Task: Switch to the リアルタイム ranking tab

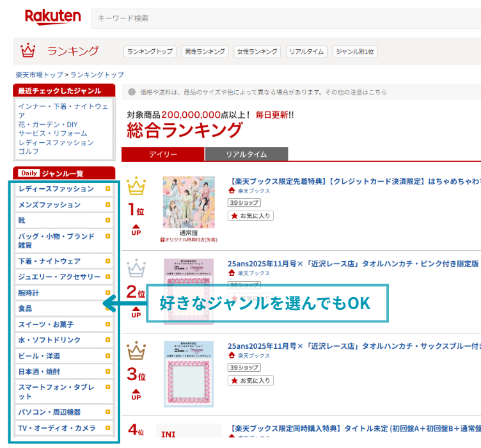Action: [x=246, y=154]
